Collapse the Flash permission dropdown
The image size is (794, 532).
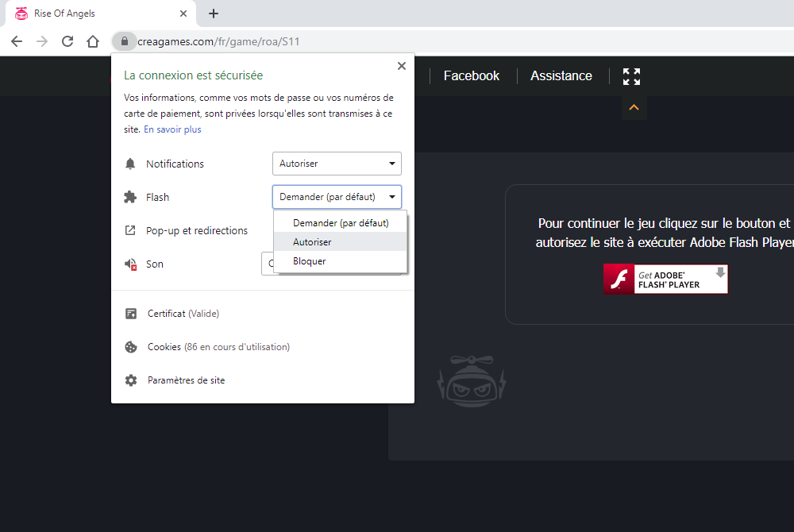click(337, 197)
